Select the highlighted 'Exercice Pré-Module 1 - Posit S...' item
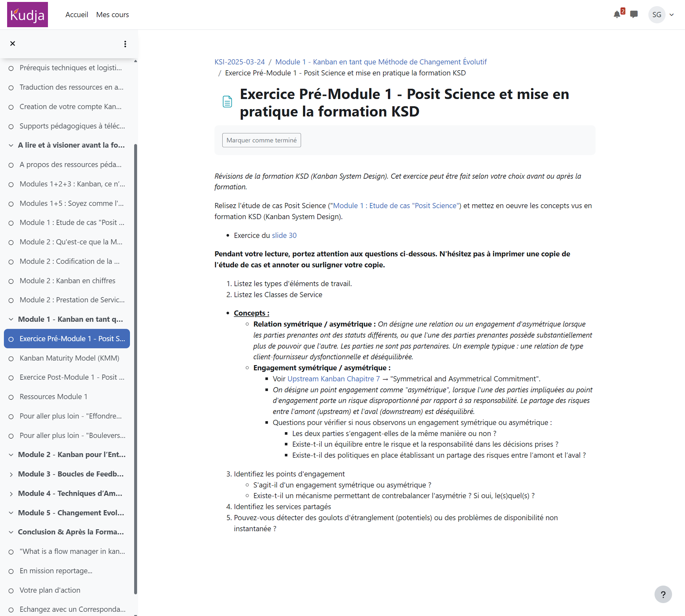The height and width of the screenshot is (616, 685). pyautogui.click(x=67, y=339)
